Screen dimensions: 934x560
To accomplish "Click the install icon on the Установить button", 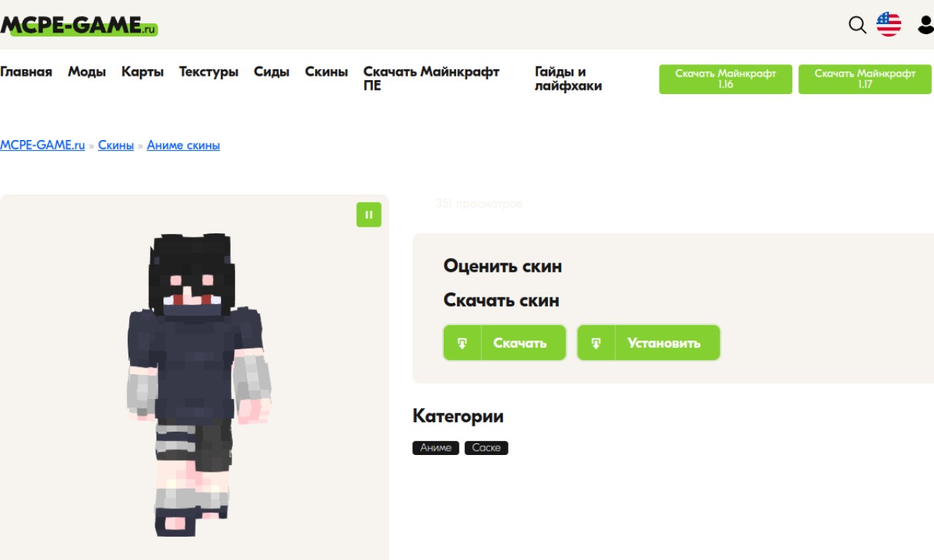I will click(596, 343).
